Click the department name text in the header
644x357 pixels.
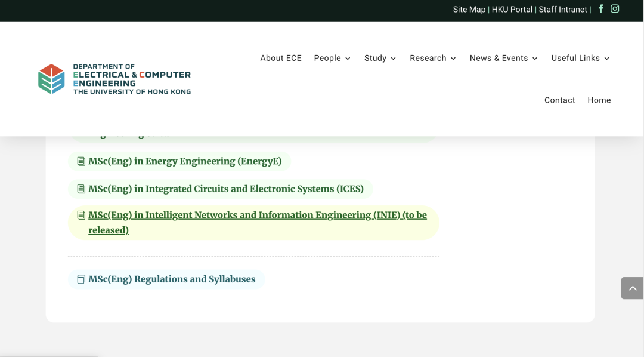[132, 79]
